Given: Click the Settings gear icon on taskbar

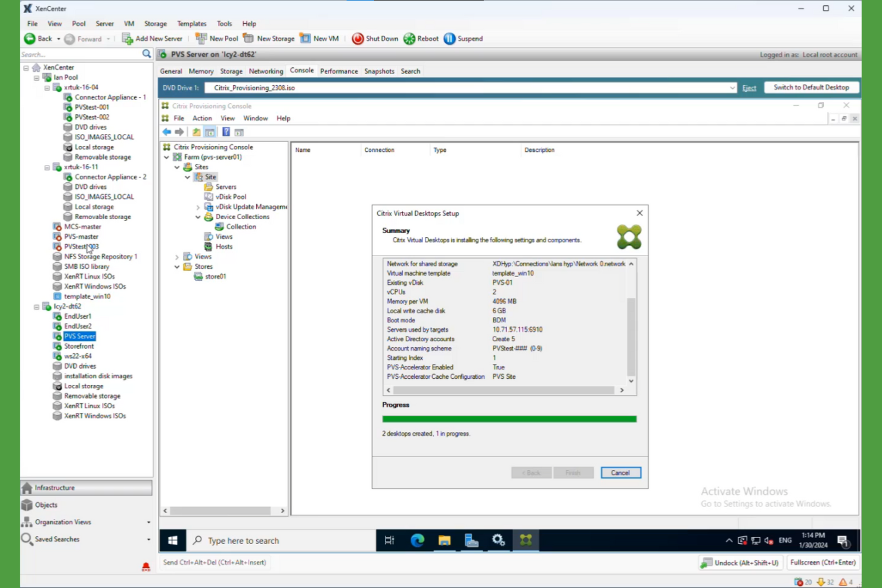Looking at the screenshot, I should 498,540.
